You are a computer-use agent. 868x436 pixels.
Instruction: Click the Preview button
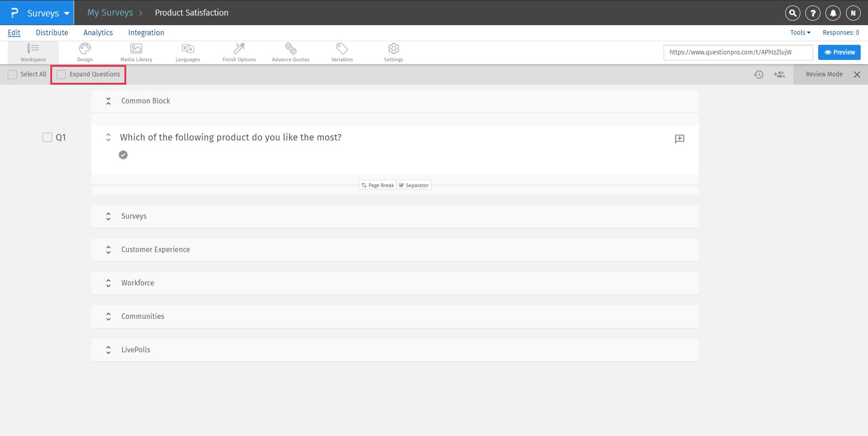coord(839,52)
